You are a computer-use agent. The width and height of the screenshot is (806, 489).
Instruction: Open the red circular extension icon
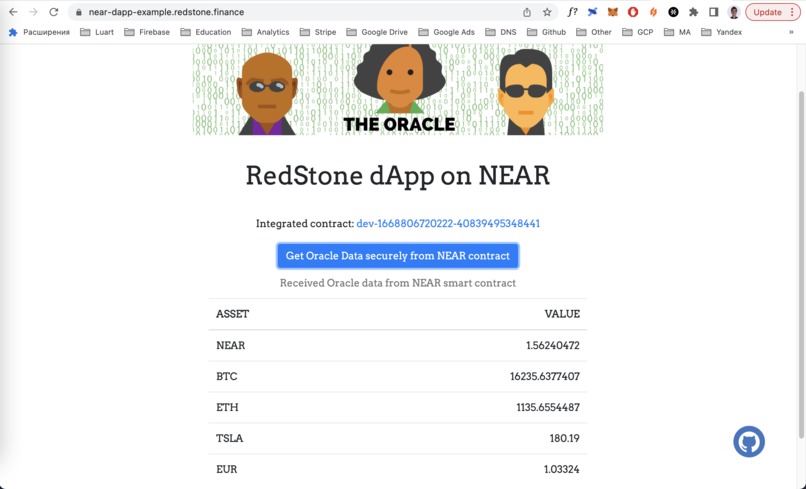pyautogui.click(x=633, y=12)
